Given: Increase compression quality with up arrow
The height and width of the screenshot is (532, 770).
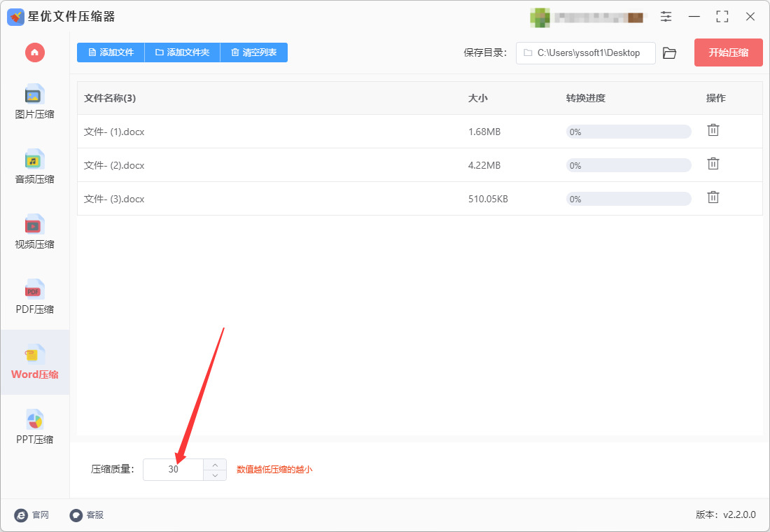Looking at the screenshot, I should 215,464.
